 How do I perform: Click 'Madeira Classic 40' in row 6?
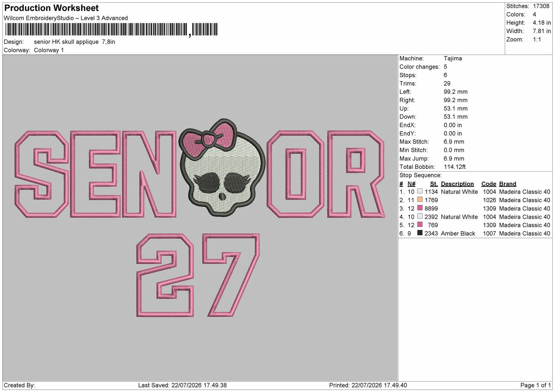[525, 233]
